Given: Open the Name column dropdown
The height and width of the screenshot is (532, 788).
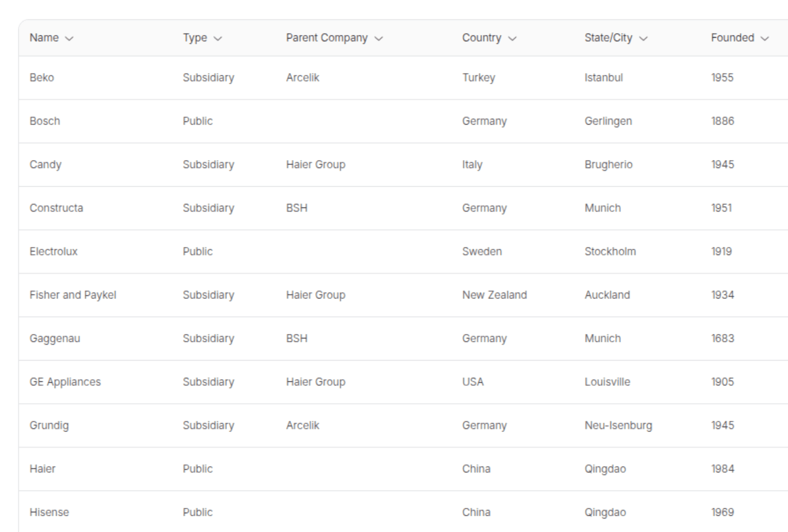Looking at the screenshot, I should click(x=69, y=37).
